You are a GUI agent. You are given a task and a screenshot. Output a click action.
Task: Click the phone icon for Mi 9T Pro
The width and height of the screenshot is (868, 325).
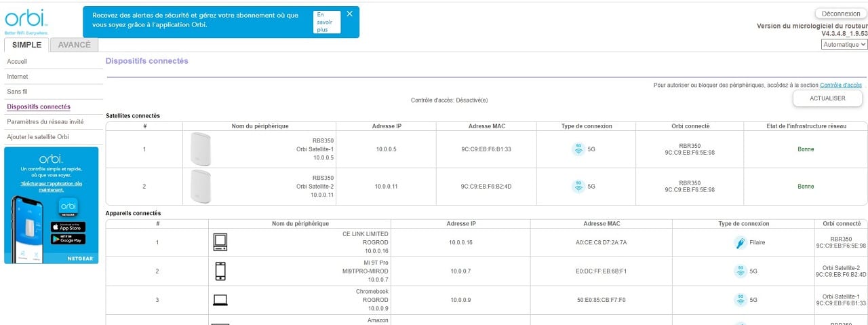click(x=220, y=271)
